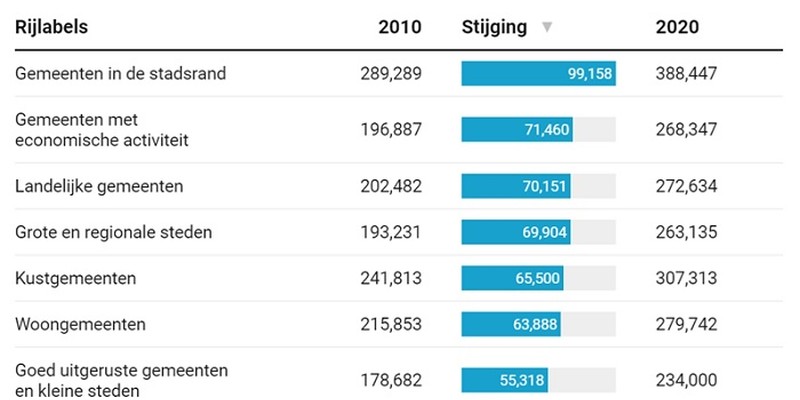Select the 70,151 bar for Landelijke gemeenten
This screenshot has height=400, width=800.
(x=516, y=186)
